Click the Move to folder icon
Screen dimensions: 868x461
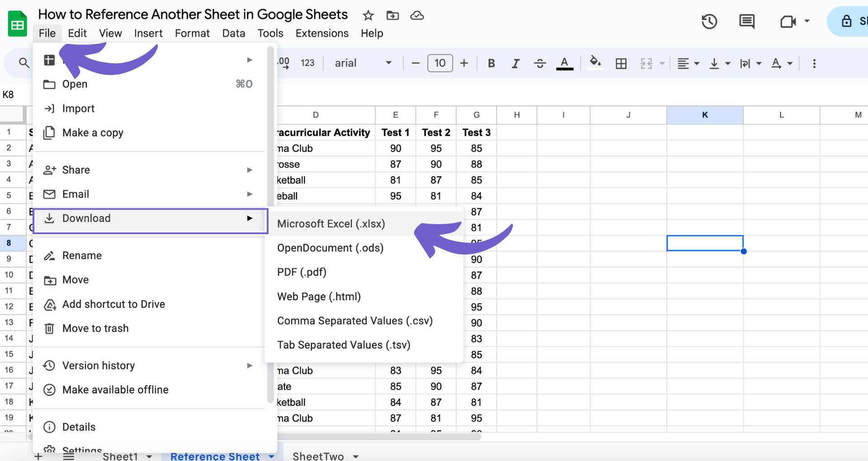click(x=392, y=15)
